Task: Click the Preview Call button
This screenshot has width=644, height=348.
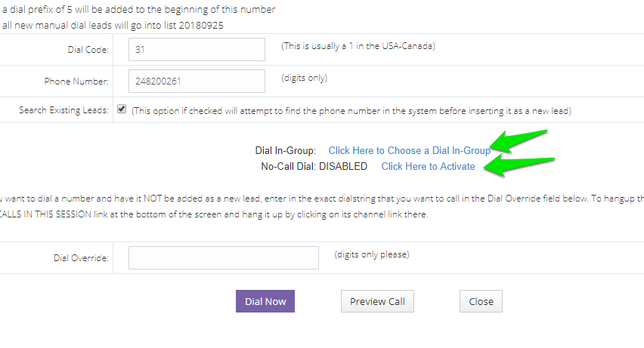Action: pos(377,301)
